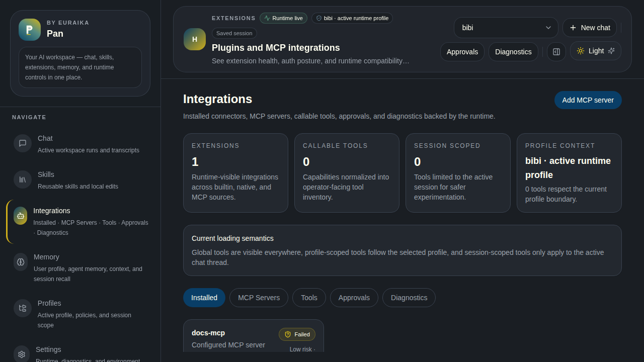Open Chat from the sidebar navigation
Viewport: 644px width, 362px height.
pyautogui.click(x=22, y=143)
